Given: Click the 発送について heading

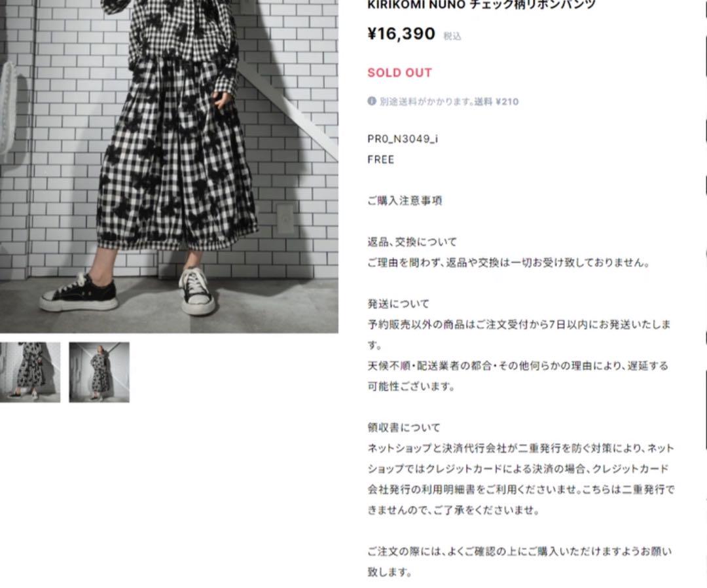Looking at the screenshot, I should pyautogui.click(x=398, y=304).
